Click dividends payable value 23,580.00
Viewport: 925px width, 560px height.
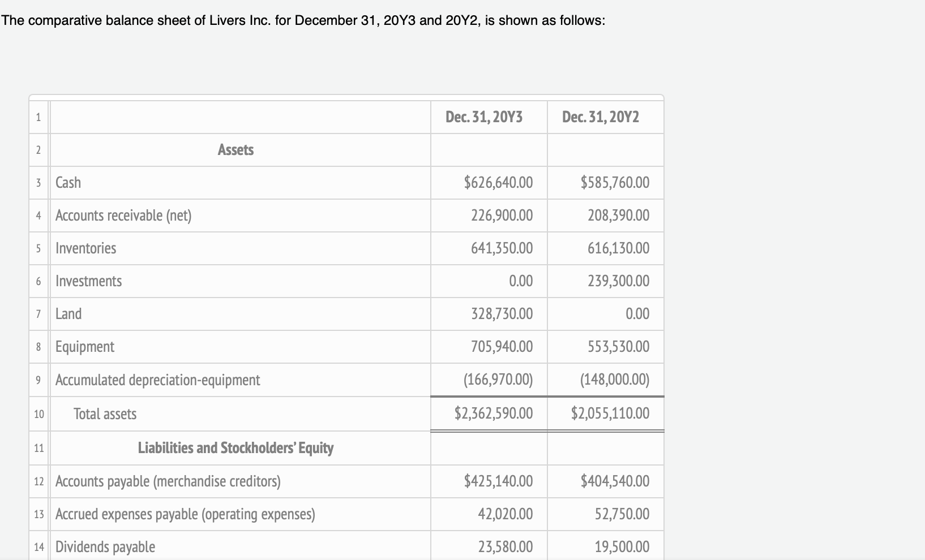point(506,547)
